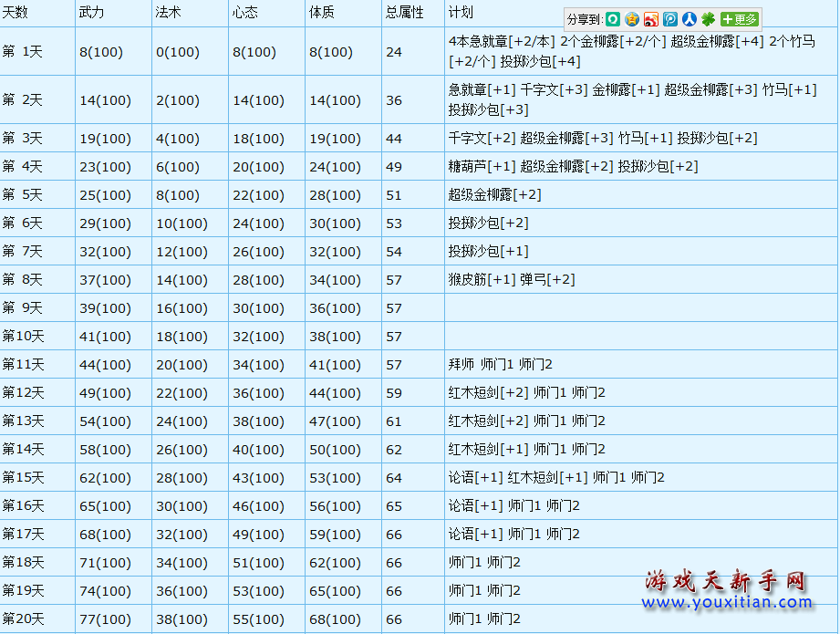Click the 第 8天 plan cell 猴皮筋 弹弓

coord(511,280)
